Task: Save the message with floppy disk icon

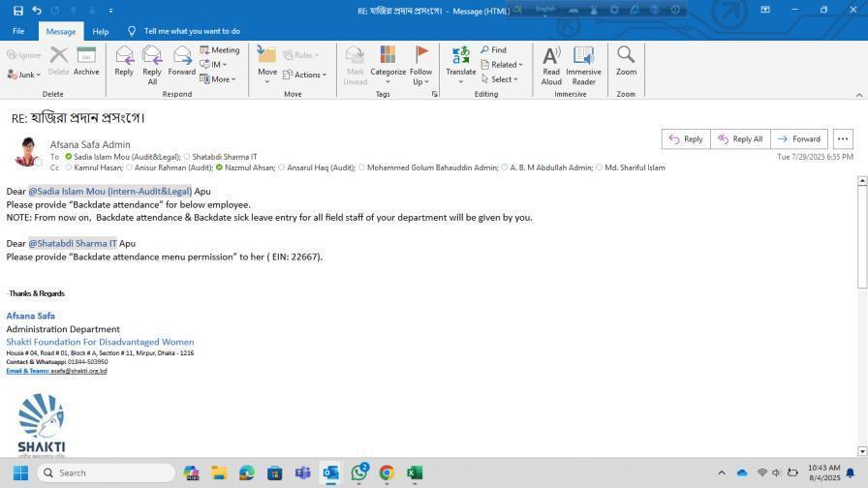Action: point(17,10)
